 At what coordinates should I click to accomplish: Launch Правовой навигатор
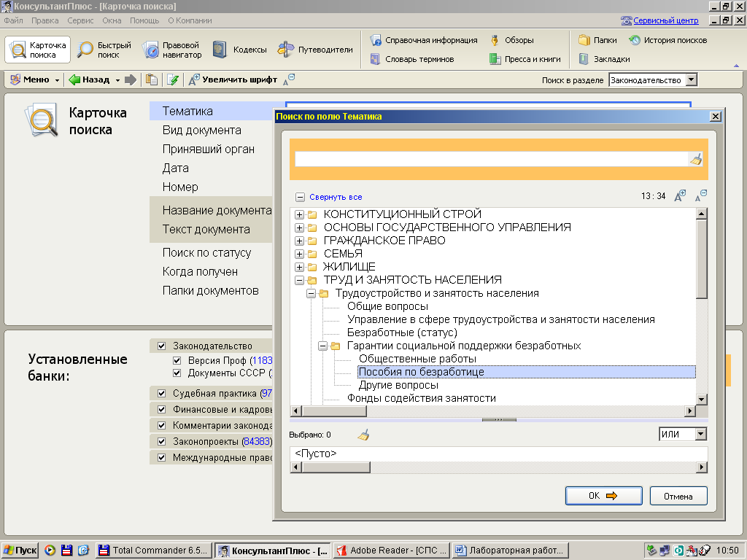[172, 50]
